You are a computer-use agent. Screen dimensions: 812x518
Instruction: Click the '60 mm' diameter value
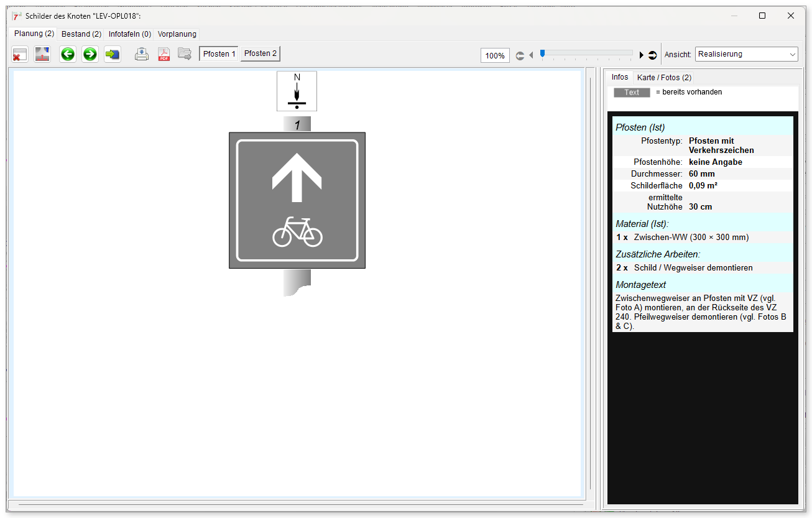click(x=702, y=174)
